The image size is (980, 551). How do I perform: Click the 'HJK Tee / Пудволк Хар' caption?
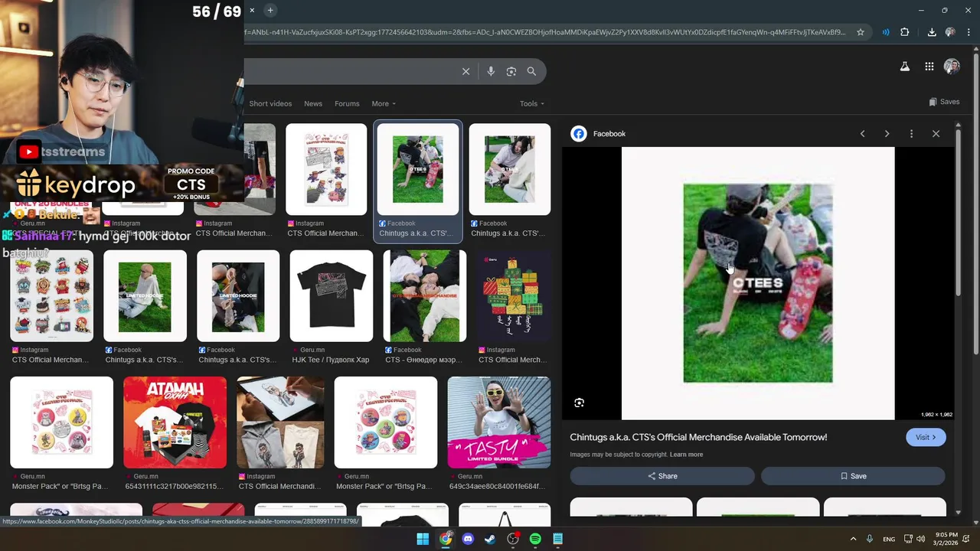[x=330, y=360]
